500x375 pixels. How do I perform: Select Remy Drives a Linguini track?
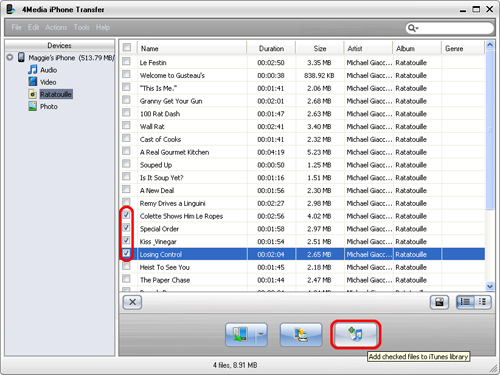coord(302,203)
